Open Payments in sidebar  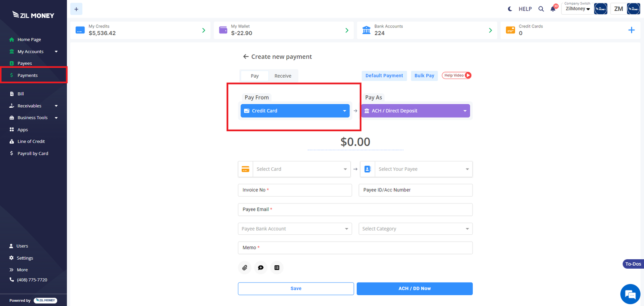coord(27,75)
